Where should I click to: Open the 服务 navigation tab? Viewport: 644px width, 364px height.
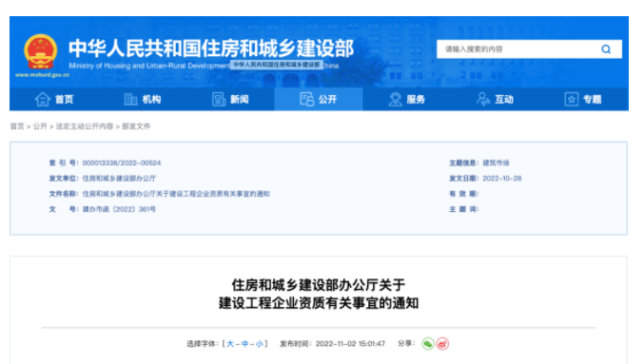point(406,99)
